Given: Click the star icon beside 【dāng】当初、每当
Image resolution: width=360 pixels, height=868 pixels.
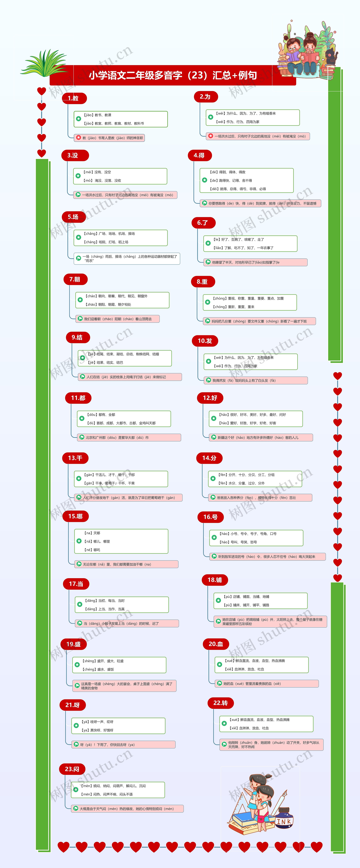Looking at the screenshot, I should [80, 605].
